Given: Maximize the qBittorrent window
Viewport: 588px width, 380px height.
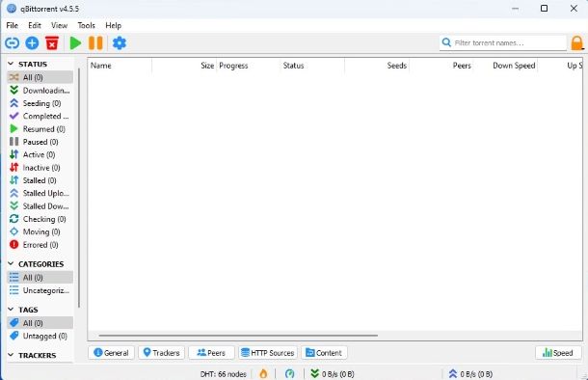Looking at the screenshot, I should coord(544,9).
